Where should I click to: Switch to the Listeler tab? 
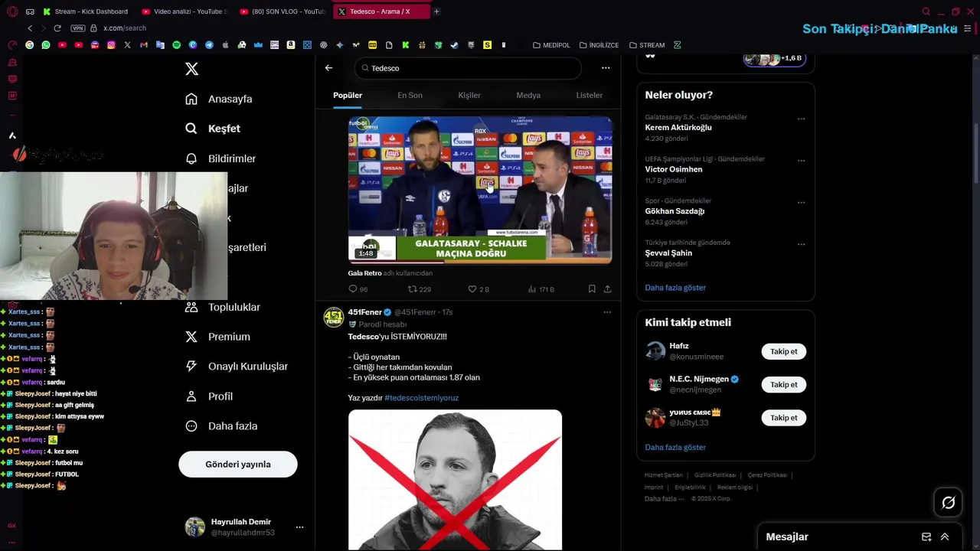coord(590,96)
